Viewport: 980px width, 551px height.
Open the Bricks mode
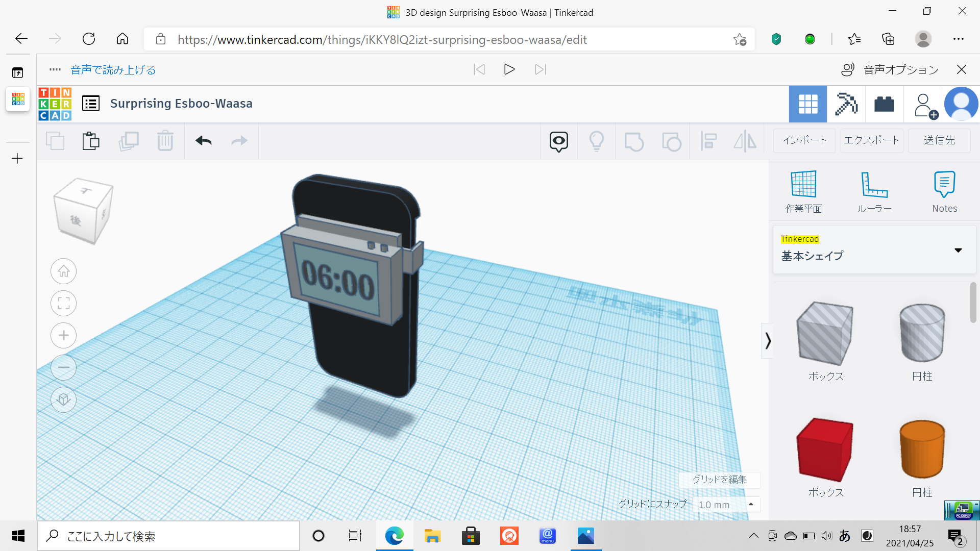884,104
